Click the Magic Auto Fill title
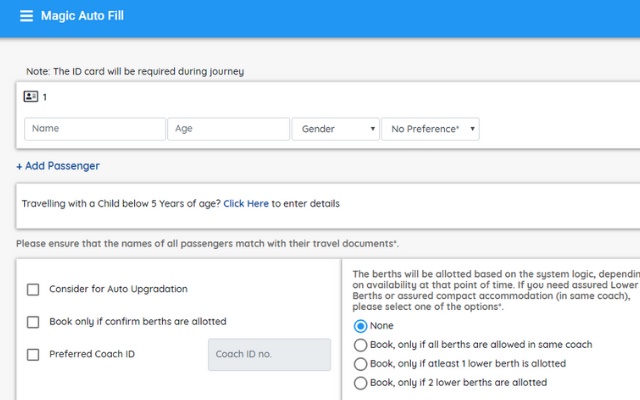The image size is (640, 400). tap(82, 17)
